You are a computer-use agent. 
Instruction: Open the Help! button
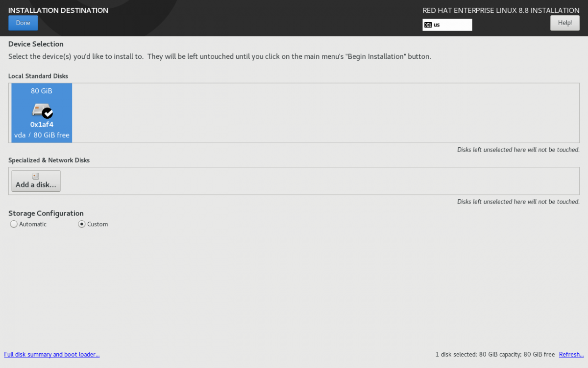pos(564,23)
